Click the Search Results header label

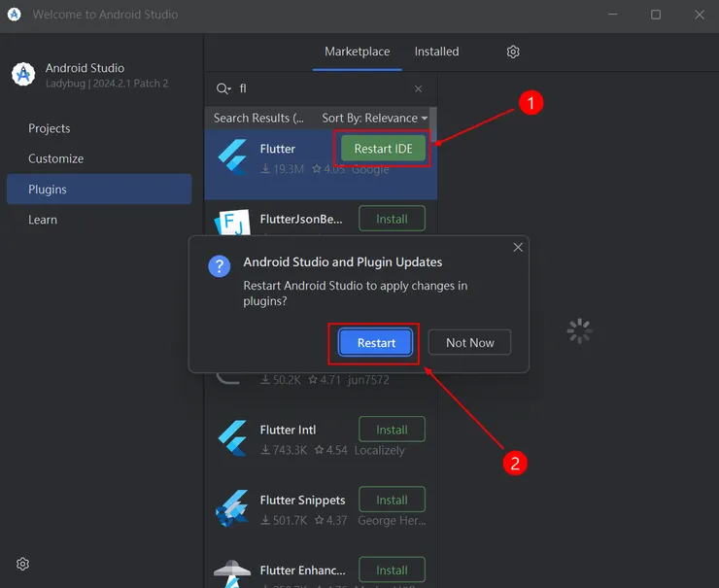[258, 118]
